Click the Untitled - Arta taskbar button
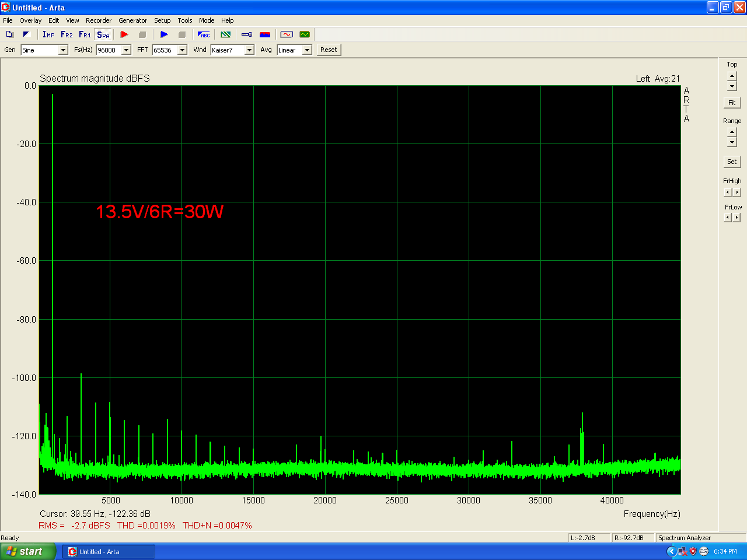The width and height of the screenshot is (747, 560). pos(109,552)
